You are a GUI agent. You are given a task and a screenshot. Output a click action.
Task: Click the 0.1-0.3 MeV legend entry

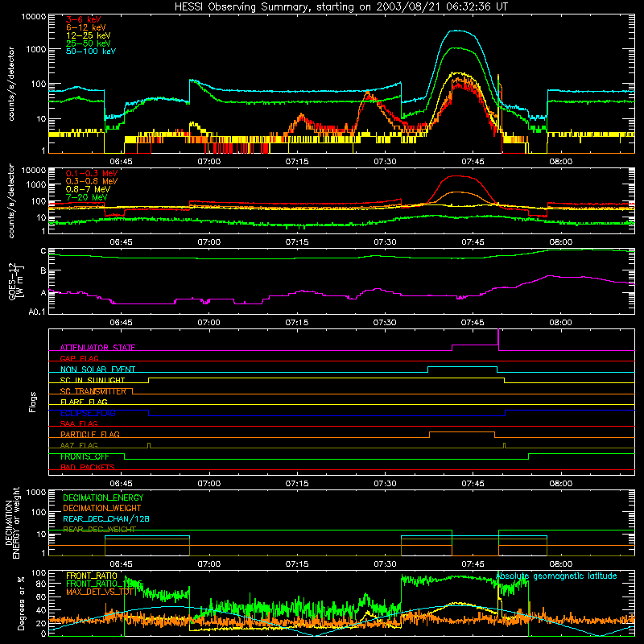coord(92,173)
